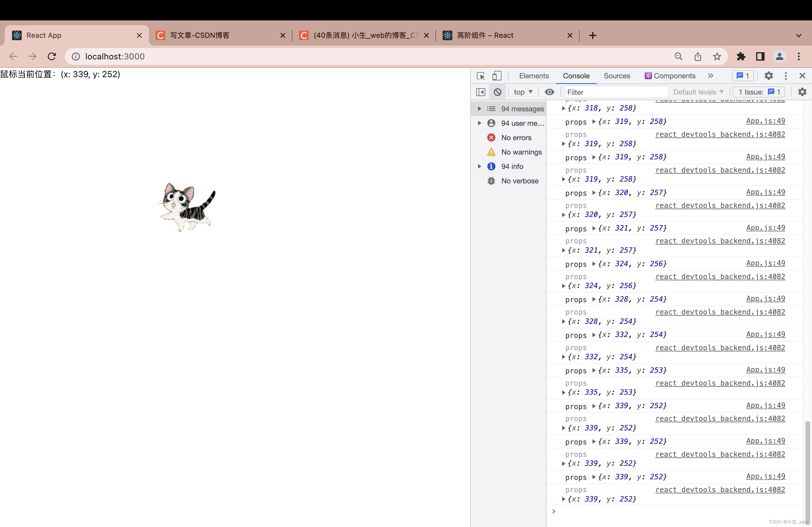Open the Default levels dropdown

click(698, 92)
